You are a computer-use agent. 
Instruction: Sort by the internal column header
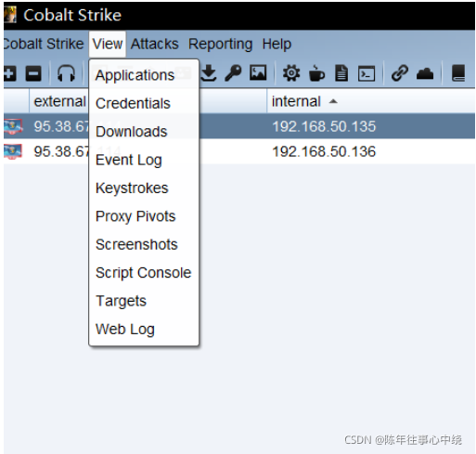(x=370, y=101)
